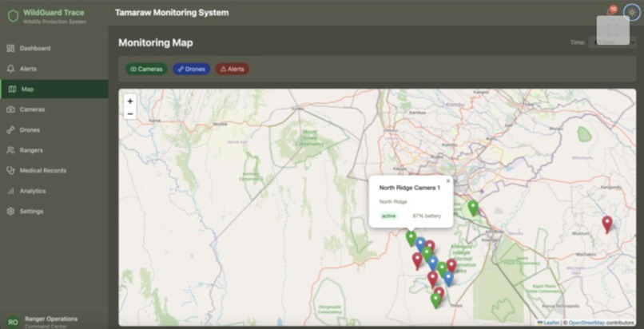Toggle the Cameras layer filter

(147, 69)
